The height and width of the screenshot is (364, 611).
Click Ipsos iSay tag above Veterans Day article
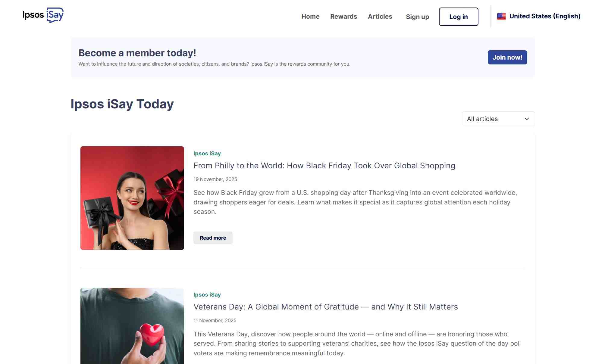click(x=207, y=295)
